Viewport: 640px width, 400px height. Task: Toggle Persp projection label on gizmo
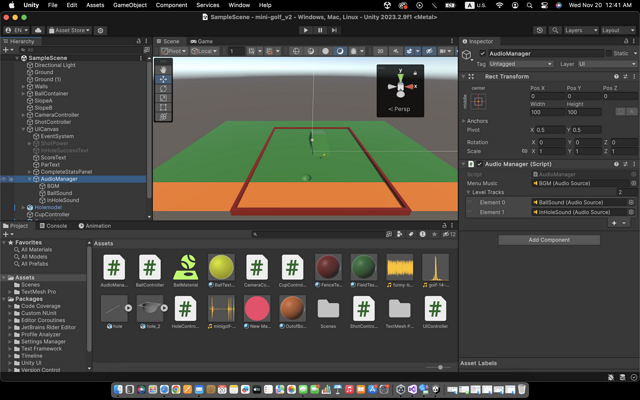(399, 109)
